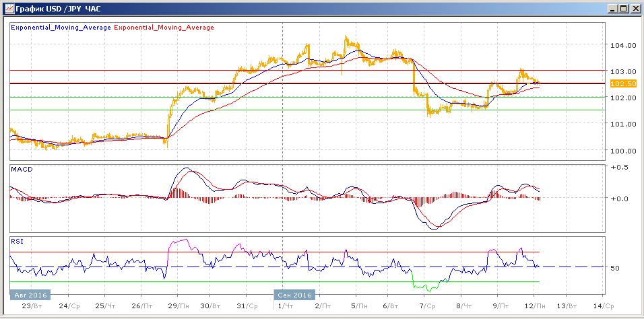Click the 7/Ср date on time axis
The image size is (644, 319).
(x=427, y=305)
